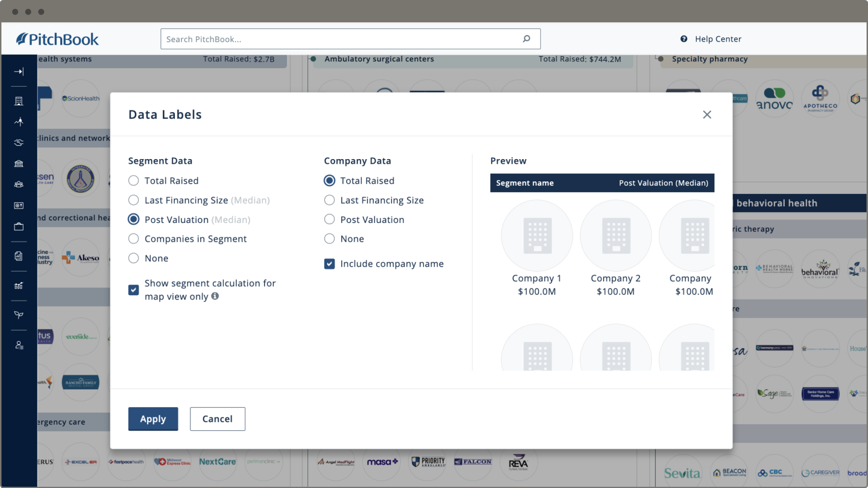Click the masa company logo

pos(383,461)
